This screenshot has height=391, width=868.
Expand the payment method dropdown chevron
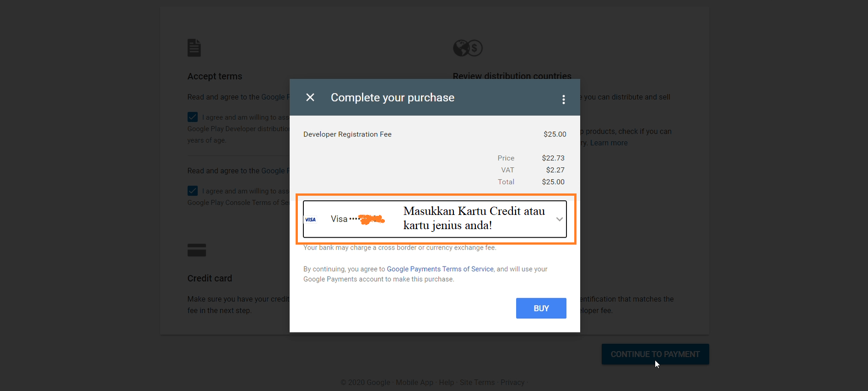pos(559,220)
